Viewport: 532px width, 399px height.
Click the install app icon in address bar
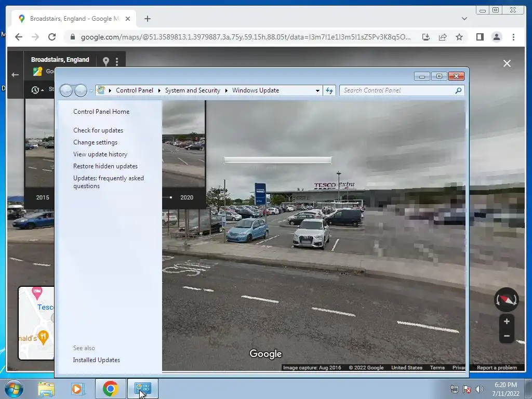426,37
